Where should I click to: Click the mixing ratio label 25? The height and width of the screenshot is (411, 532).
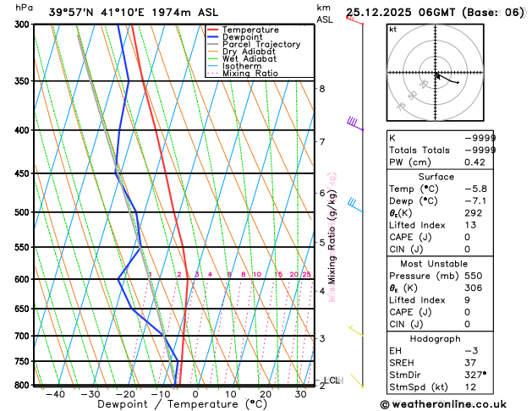[307, 274]
